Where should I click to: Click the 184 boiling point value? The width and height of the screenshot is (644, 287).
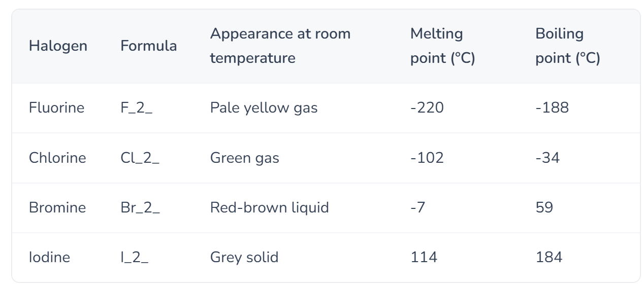(549, 257)
